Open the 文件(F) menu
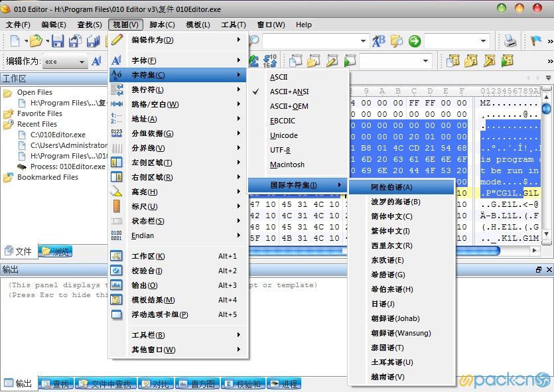The image size is (554, 392). coord(18,25)
